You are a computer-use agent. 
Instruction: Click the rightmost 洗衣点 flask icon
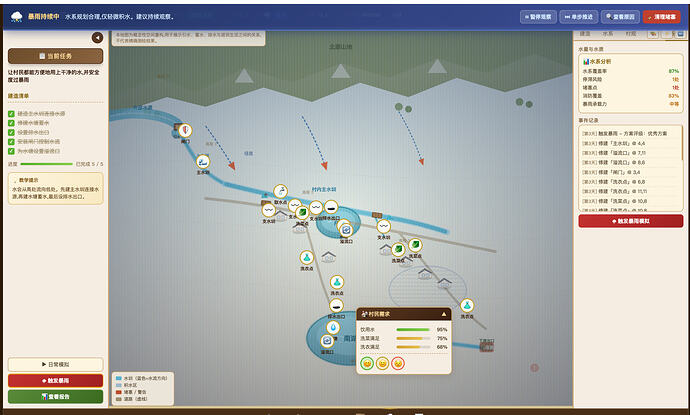point(467,305)
